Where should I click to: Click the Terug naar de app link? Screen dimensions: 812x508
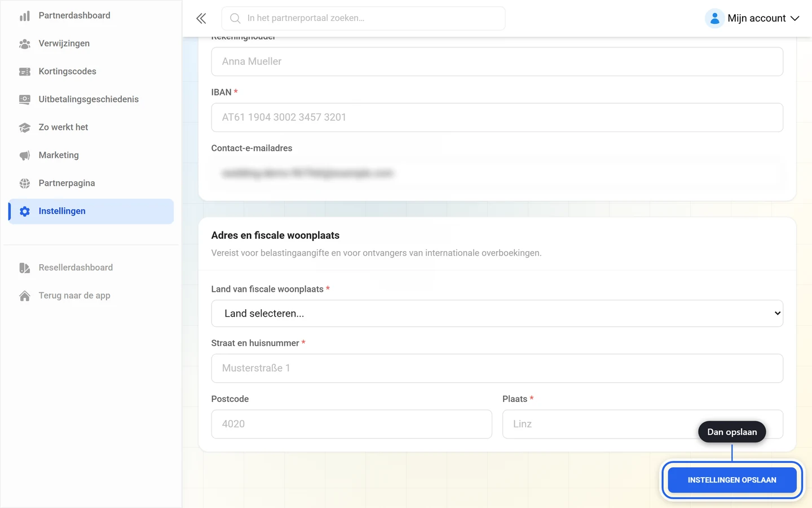coord(91,296)
